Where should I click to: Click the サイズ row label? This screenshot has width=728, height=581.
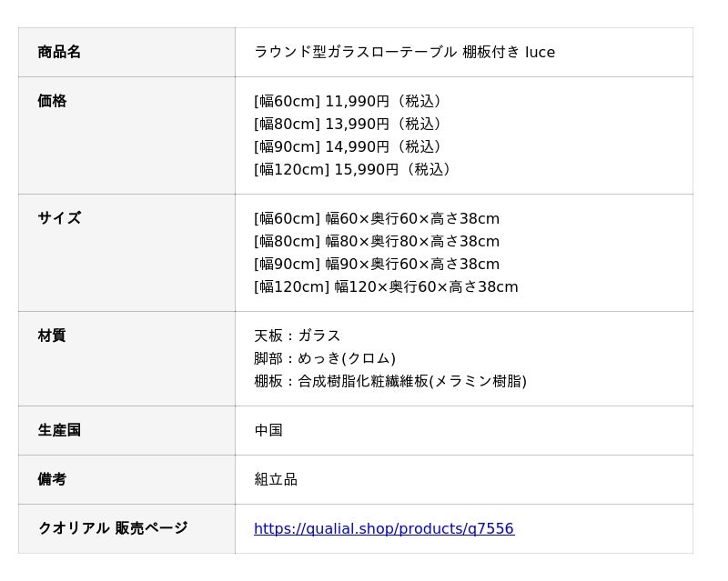pos(59,218)
